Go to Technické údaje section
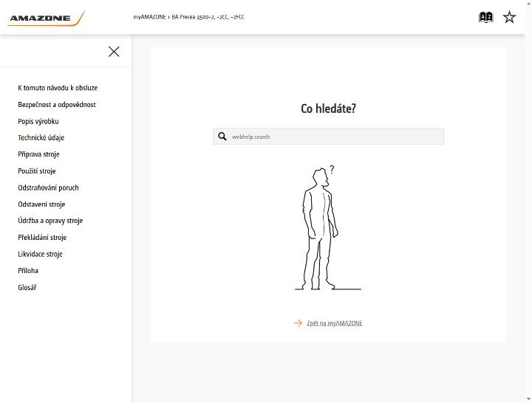The image size is (532, 403). (x=41, y=137)
